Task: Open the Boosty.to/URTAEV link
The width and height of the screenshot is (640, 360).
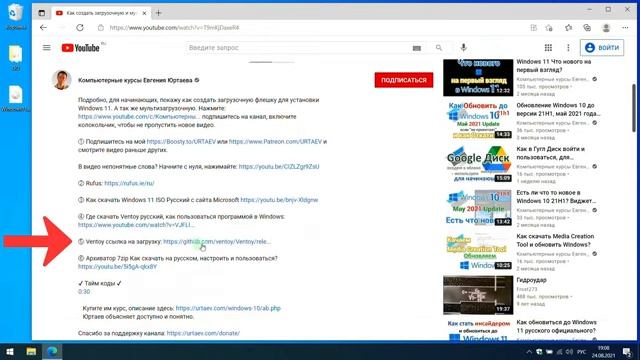Action: click(x=181, y=142)
